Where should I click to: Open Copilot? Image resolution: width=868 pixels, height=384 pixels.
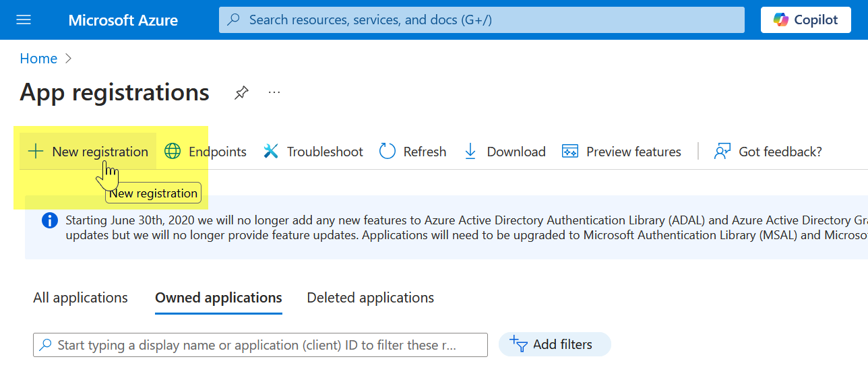tap(805, 20)
